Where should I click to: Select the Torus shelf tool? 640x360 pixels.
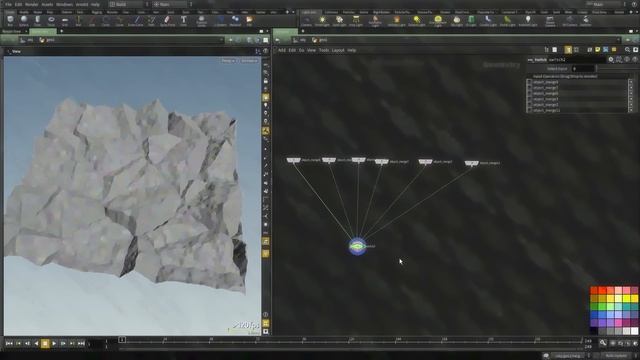pos(51,21)
